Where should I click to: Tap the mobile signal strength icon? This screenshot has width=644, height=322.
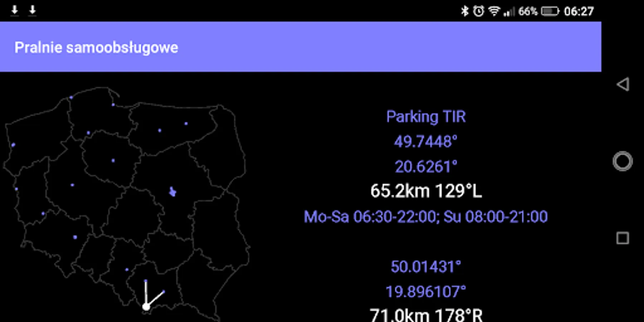tap(509, 11)
